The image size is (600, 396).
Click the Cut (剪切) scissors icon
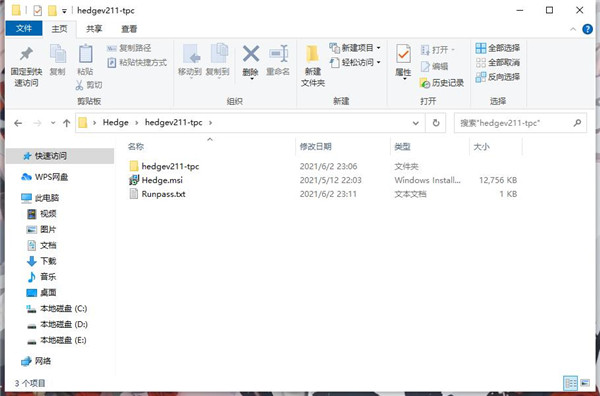click(x=79, y=85)
